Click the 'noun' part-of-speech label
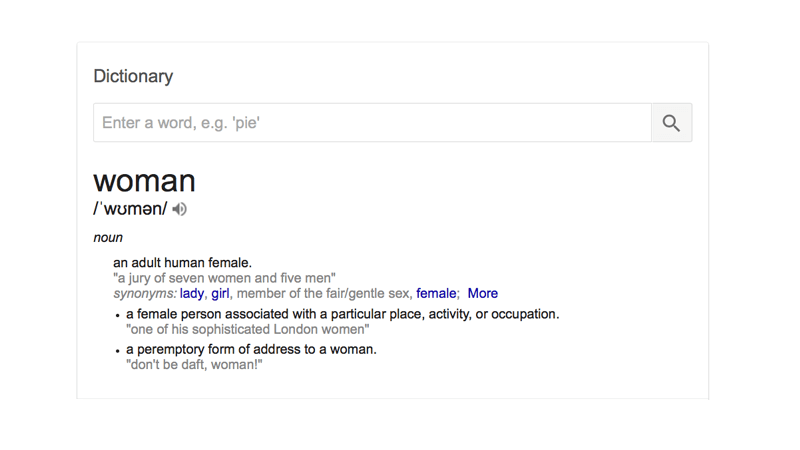 coord(108,238)
